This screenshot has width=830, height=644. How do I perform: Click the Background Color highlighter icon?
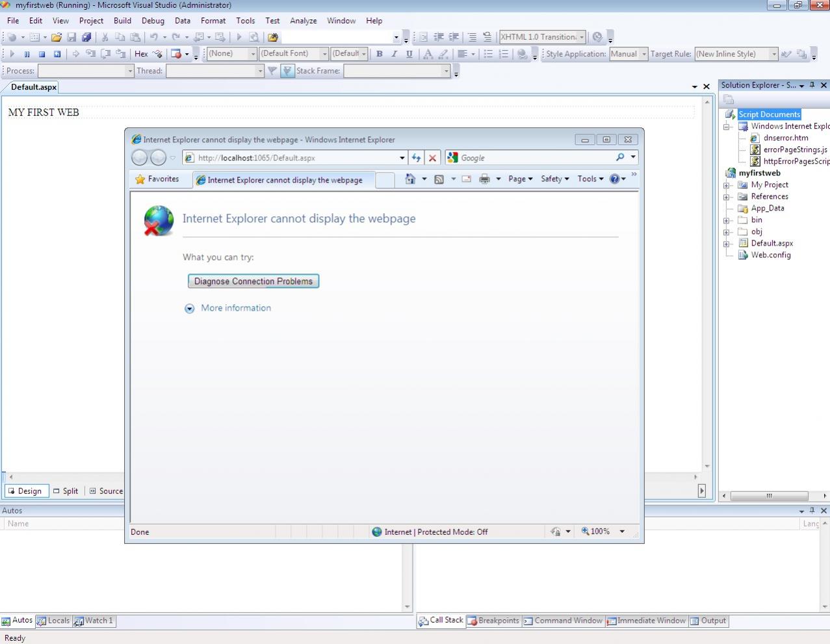point(443,54)
